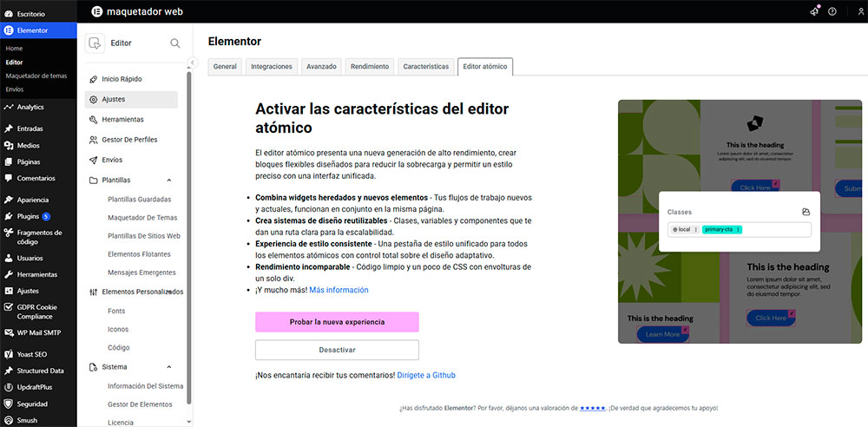Click the Gestor De Perfiles users icon
The image size is (868, 427).
tap(93, 140)
